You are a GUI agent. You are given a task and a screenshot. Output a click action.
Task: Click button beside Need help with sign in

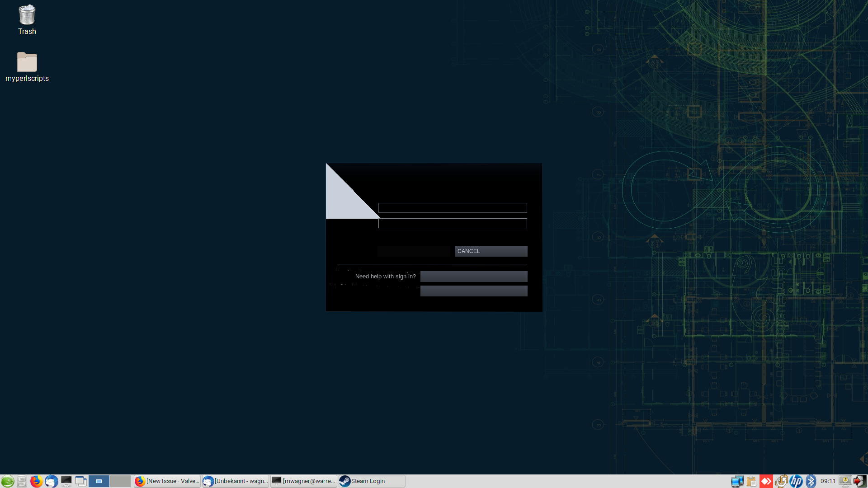[473, 277]
